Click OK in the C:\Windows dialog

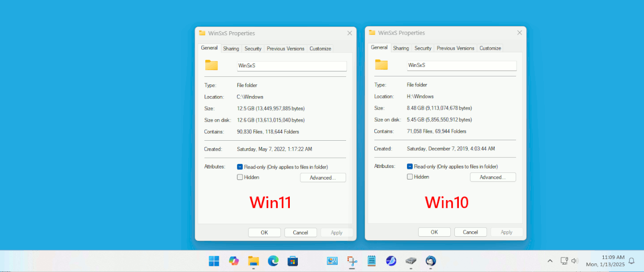point(264,232)
